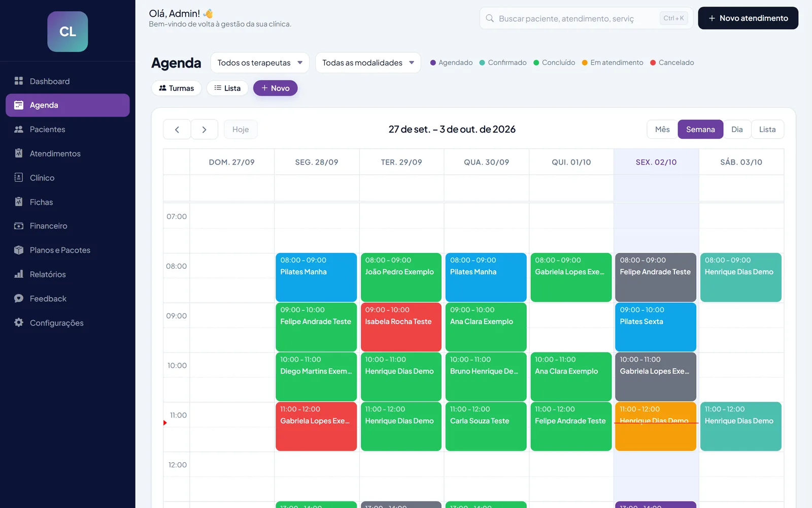Click the Em atendimento legend label
Viewport: 812px width, 508px height.
click(617, 62)
